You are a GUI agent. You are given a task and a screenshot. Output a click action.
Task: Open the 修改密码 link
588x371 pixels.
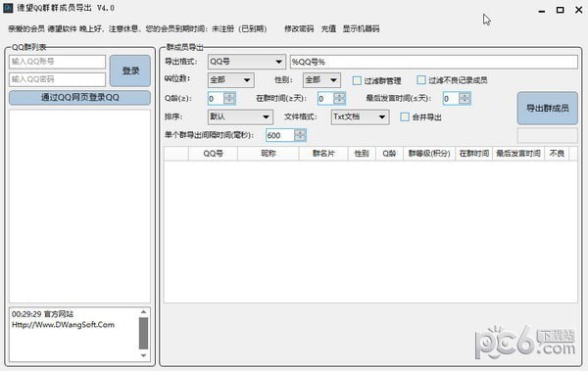click(299, 28)
